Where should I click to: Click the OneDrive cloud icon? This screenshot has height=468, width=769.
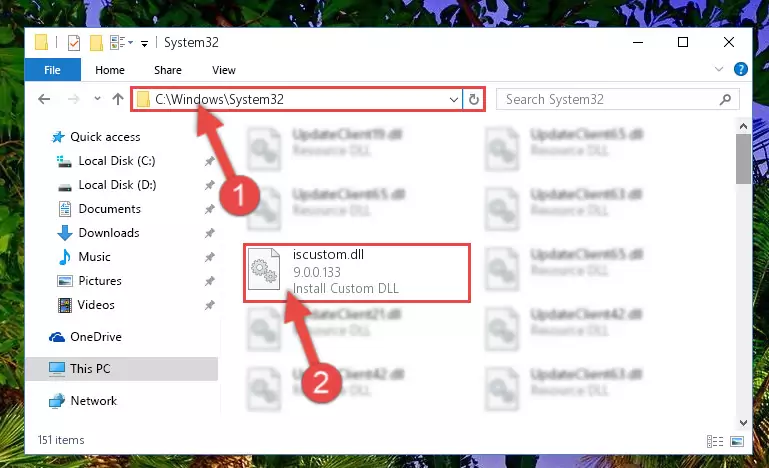click(57, 337)
